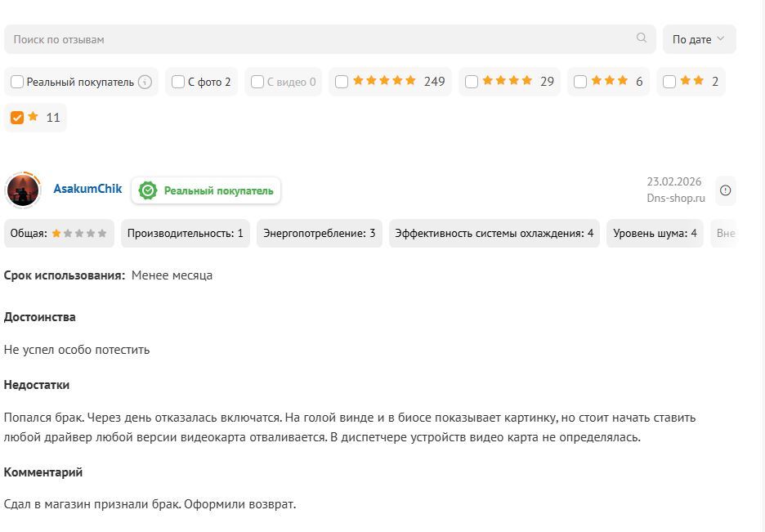Screen dimensions: 765x532
Task: Click the green verified buyer badge icon
Action: tap(148, 190)
